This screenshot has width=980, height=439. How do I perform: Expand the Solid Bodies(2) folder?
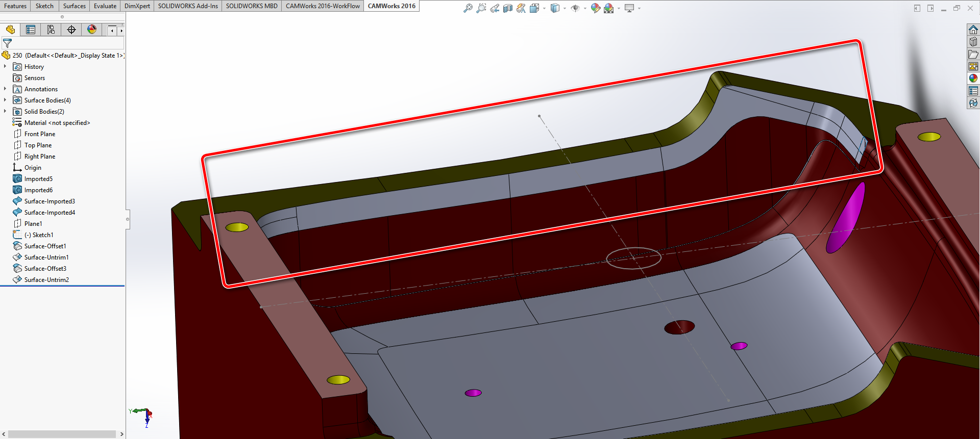click(x=5, y=112)
